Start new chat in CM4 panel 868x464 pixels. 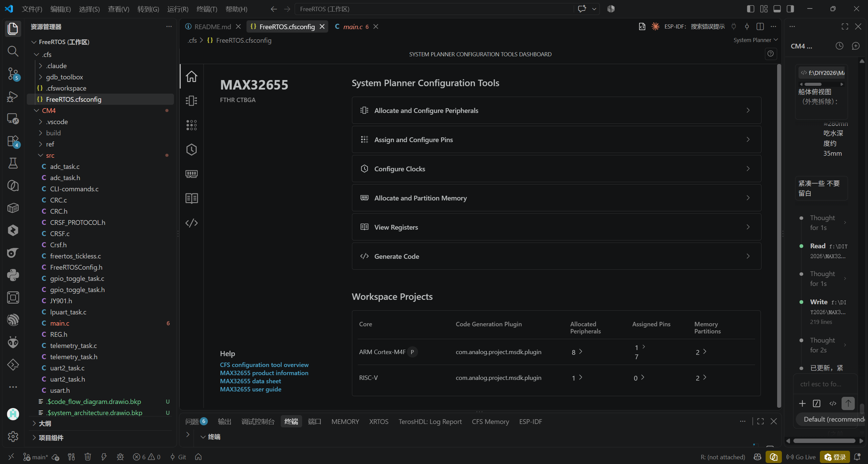point(856,46)
